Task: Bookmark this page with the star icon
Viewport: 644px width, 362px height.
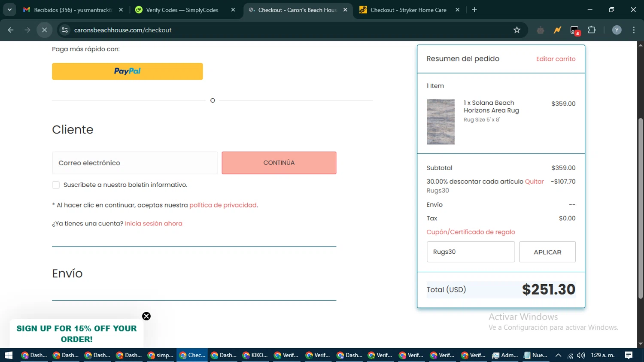Action: (x=517, y=30)
